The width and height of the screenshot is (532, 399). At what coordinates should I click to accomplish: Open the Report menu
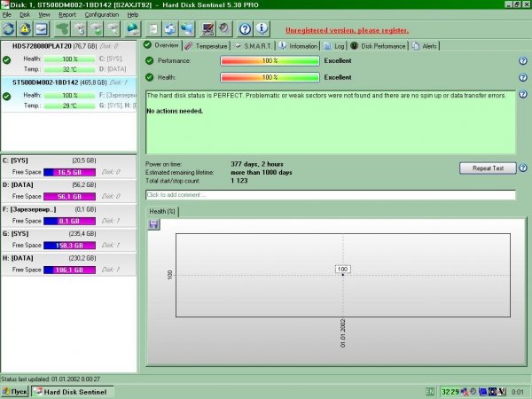pyautogui.click(x=67, y=15)
